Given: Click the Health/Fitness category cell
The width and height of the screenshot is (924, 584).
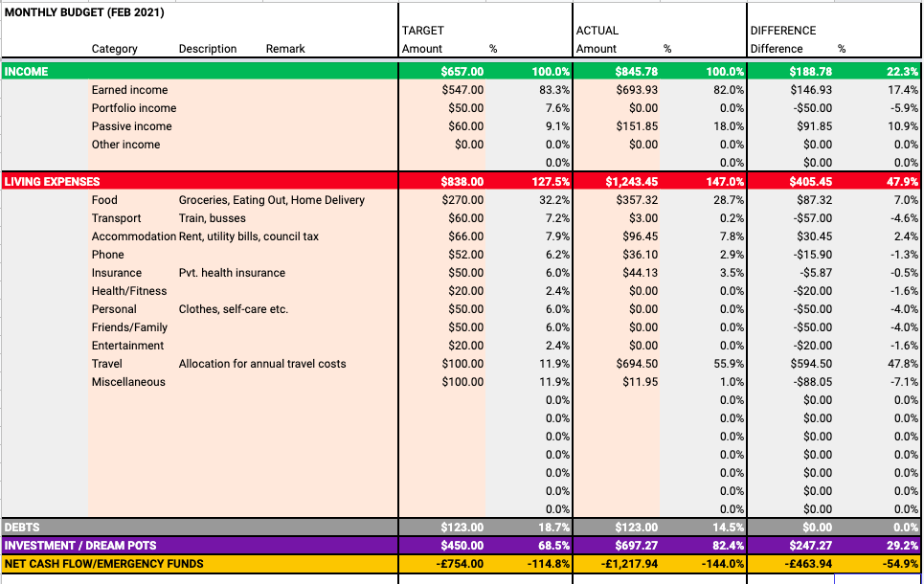Looking at the screenshot, I should (129, 291).
